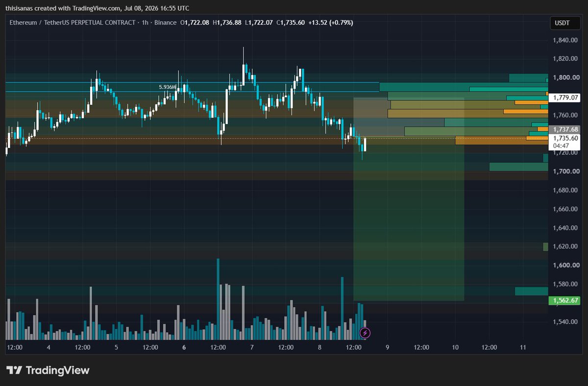The image size is (588, 386).
Task: Click the 5.936M label on the chart
Action: click(167, 87)
